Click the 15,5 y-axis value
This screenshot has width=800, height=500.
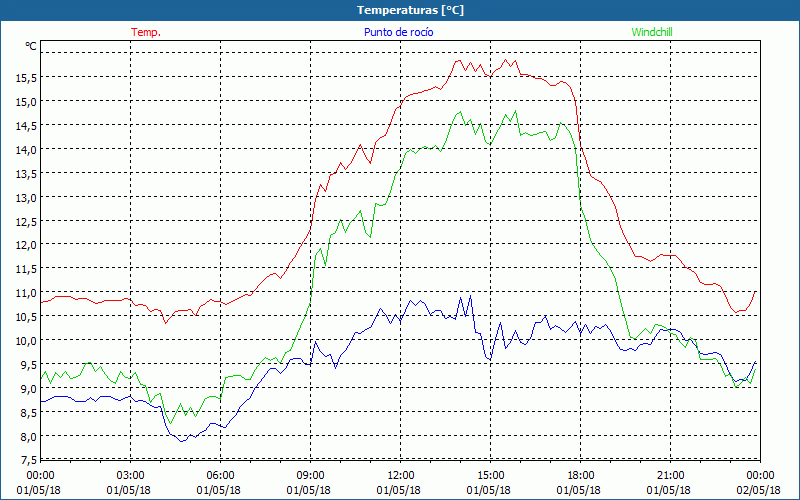pos(26,78)
